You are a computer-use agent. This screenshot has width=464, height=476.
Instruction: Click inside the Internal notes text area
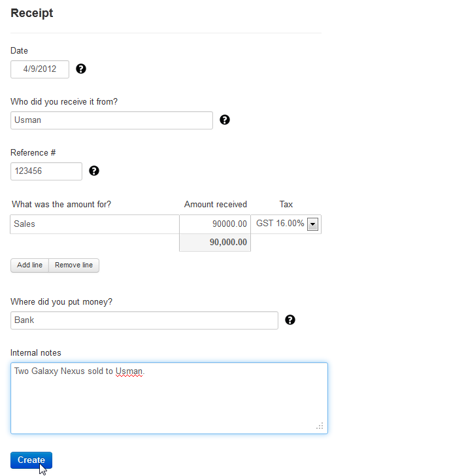[169, 398]
